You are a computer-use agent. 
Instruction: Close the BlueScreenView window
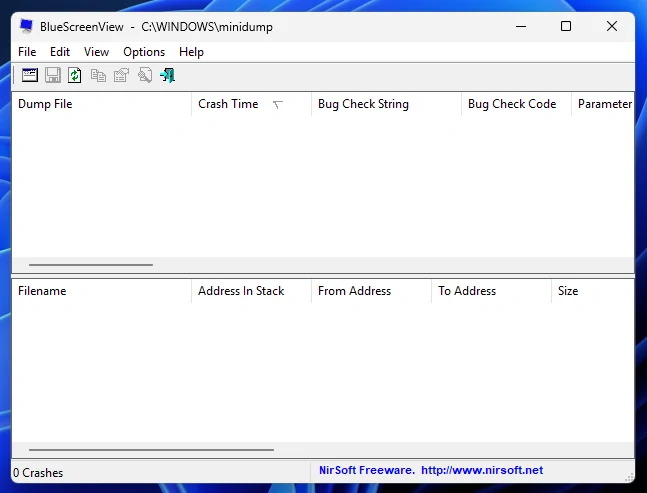coord(612,26)
